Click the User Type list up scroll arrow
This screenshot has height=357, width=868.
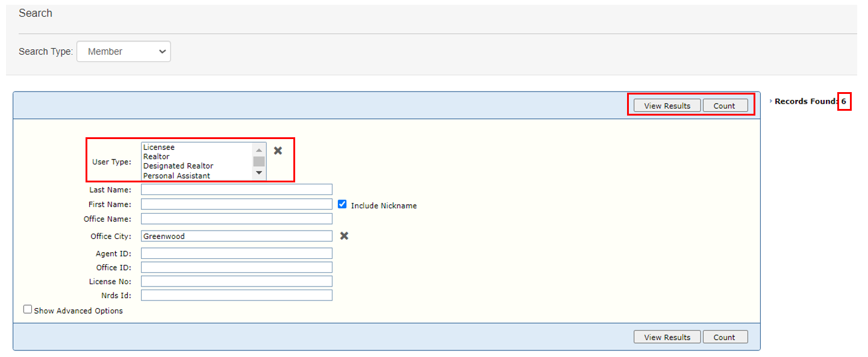(x=259, y=149)
